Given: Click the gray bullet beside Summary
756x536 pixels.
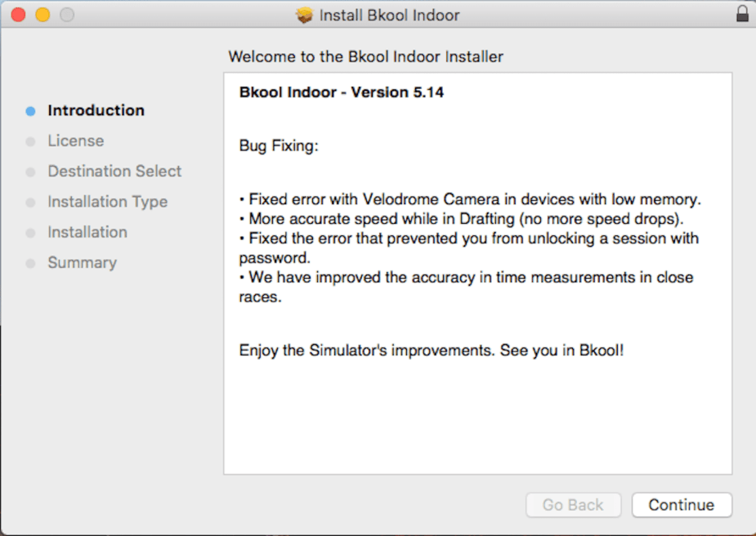Looking at the screenshot, I should point(31,263).
